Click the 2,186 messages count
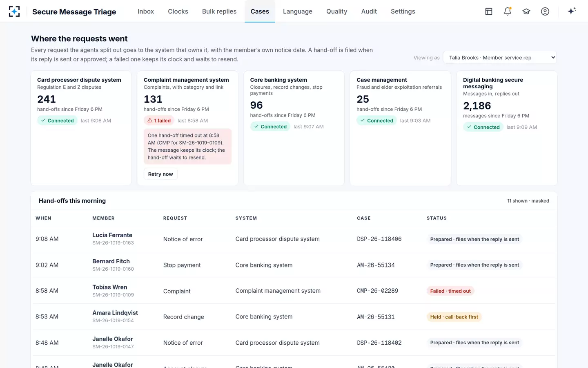588x368 pixels. (477, 106)
